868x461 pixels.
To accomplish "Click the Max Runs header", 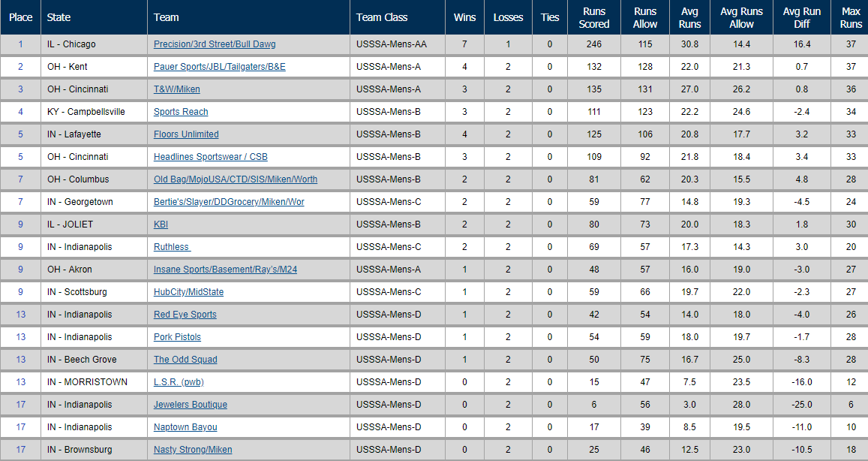I will [851, 18].
